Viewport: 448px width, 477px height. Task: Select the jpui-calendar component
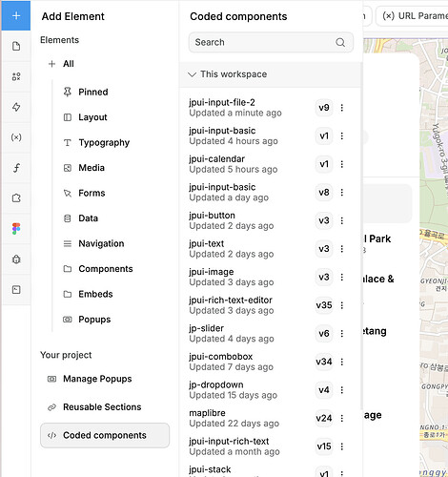click(234, 164)
